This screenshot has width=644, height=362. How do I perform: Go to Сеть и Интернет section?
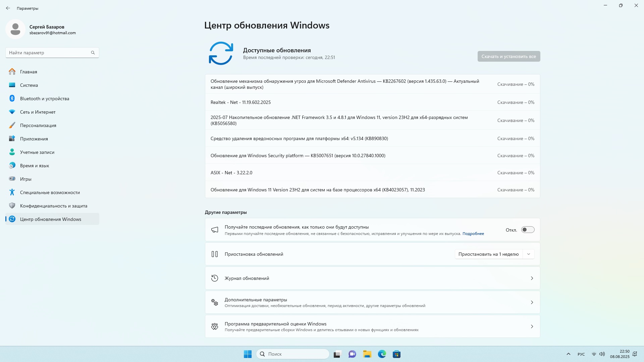pyautogui.click(x=38, y=112)
